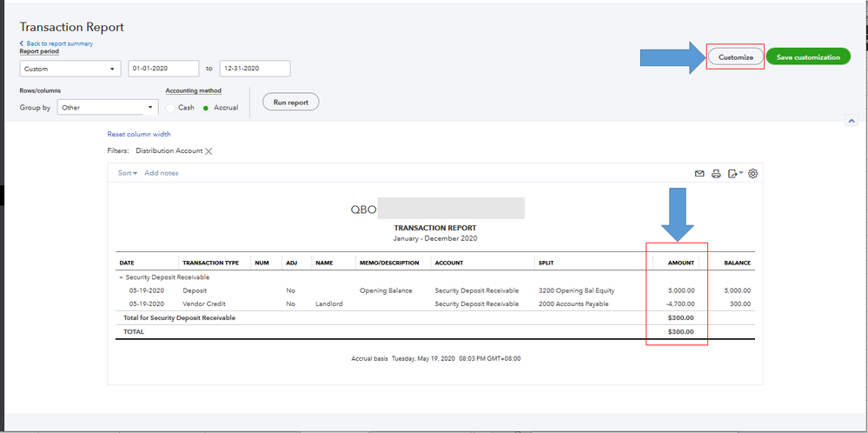868x433 pixels.
Task: Click Save customization button
Action: [808, 57]
